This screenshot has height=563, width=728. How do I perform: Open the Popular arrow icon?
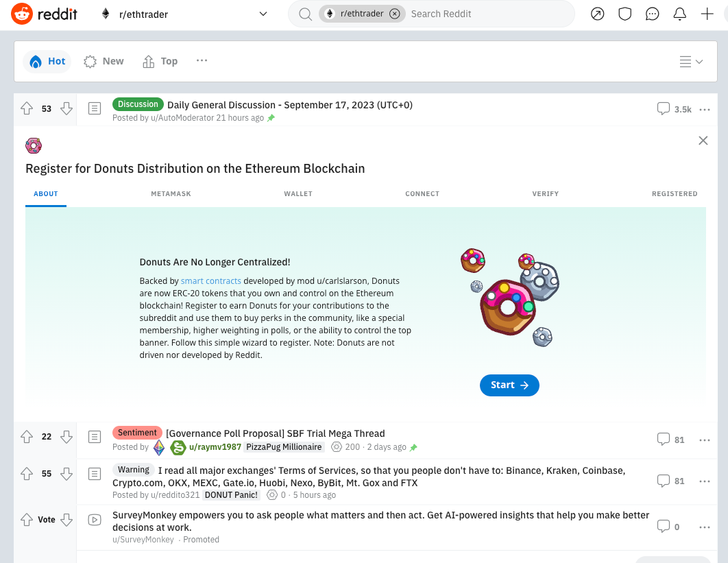(598, 14)
